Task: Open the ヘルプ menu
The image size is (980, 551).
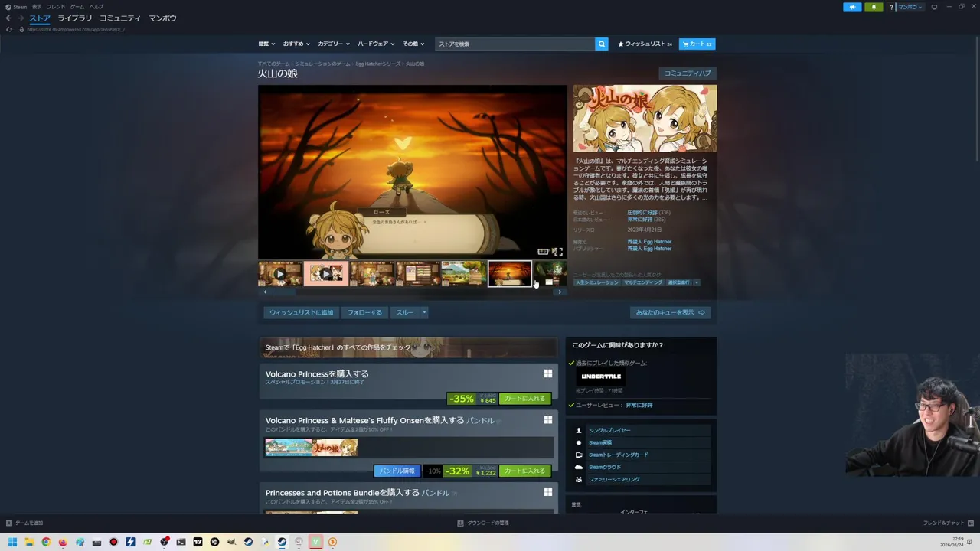Action: click(96, 7)
